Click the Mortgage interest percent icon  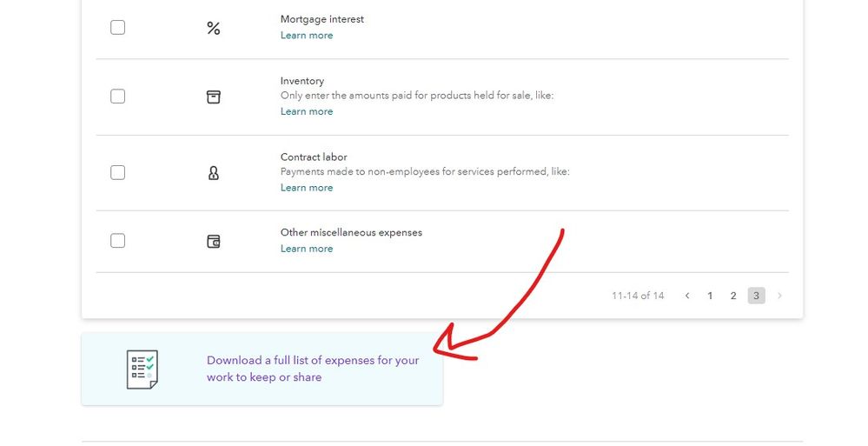(214, 29)
